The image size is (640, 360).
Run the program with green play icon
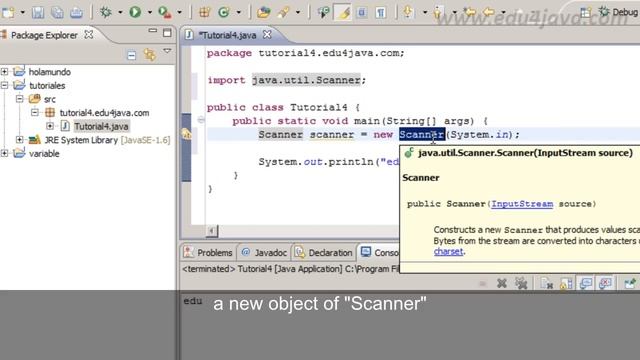point(135,12)
